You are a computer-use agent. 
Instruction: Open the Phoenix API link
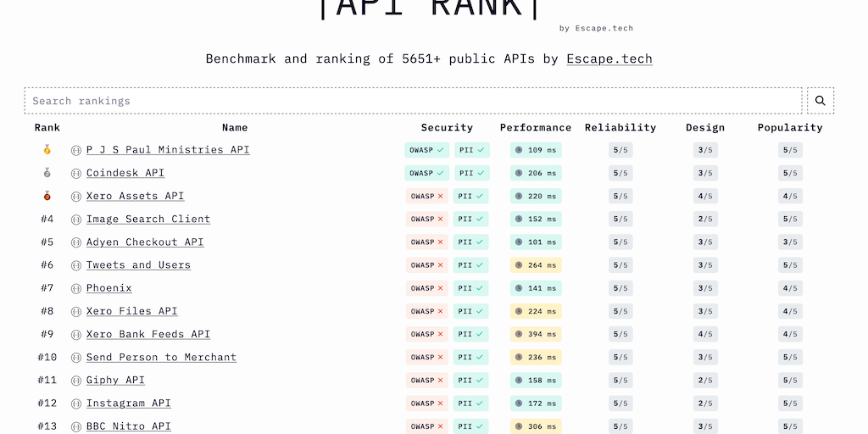[109, 288]
